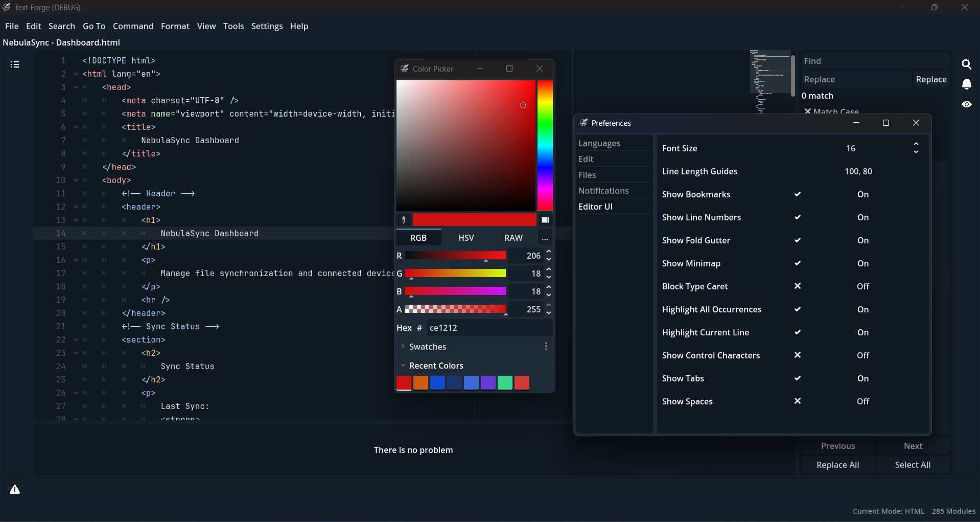Collapse the head tag fold on line 3

(76, 87)
